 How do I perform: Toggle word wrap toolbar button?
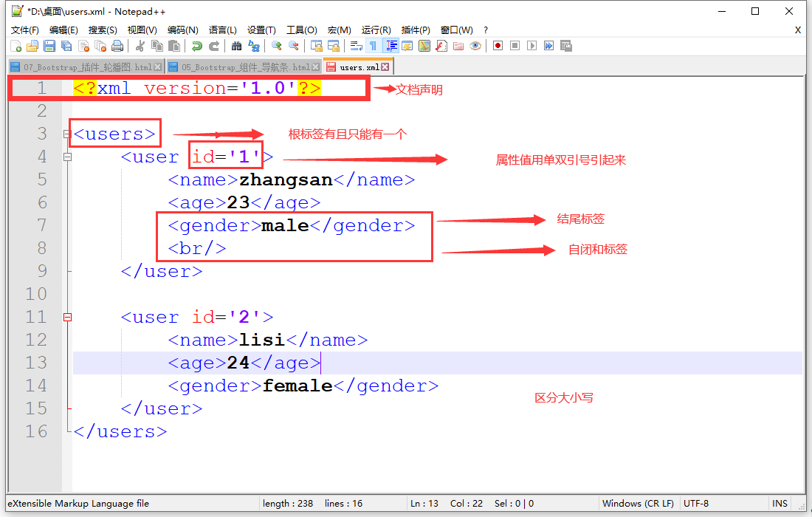356,46
